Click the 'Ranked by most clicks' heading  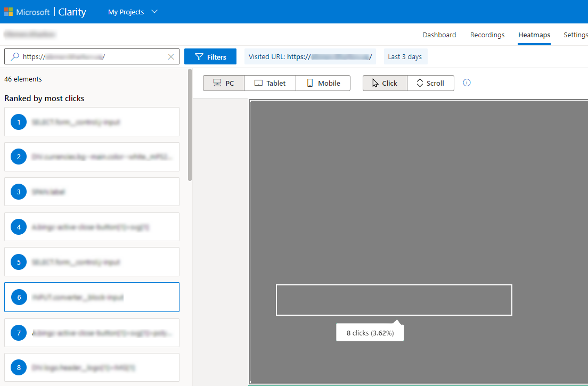pos(44,98)
